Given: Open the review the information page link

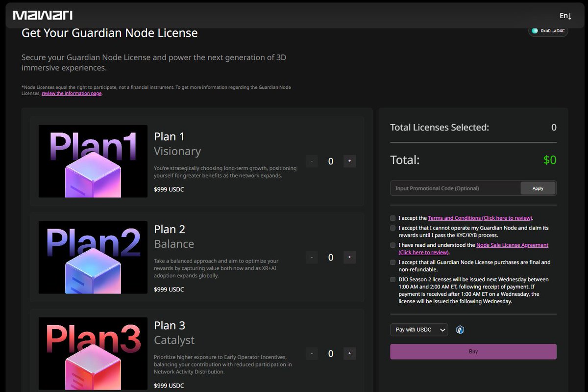Looking at the screenshot, I should point(72,93).
